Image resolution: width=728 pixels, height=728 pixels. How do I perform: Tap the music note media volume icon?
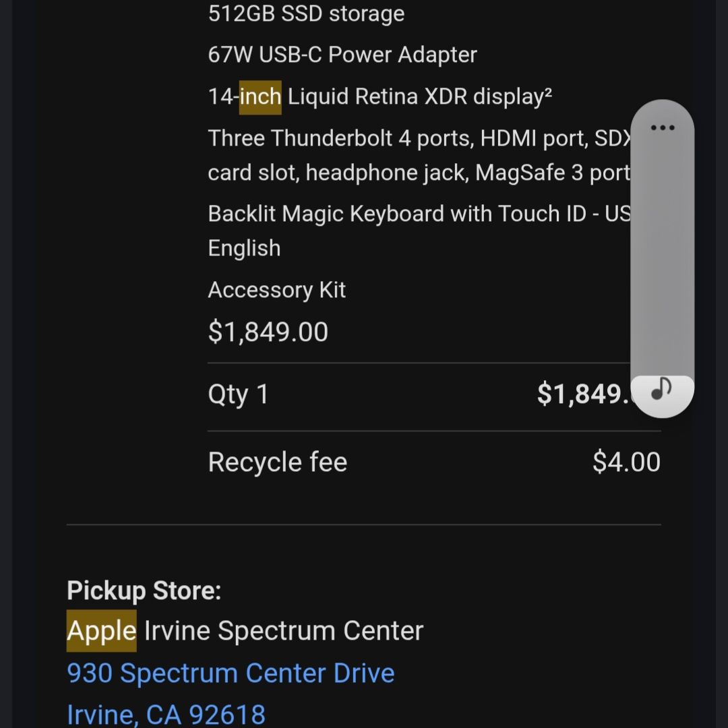(x=662, y=389)
